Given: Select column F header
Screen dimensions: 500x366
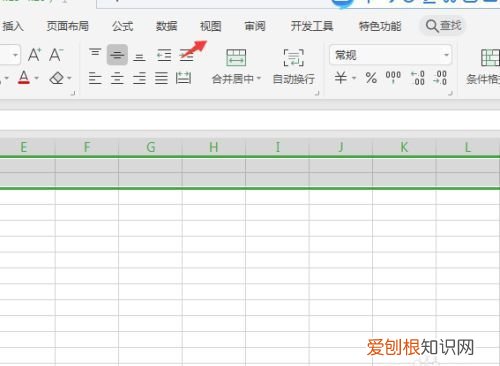Looking at the screenshot, I should tap(87, 147).
